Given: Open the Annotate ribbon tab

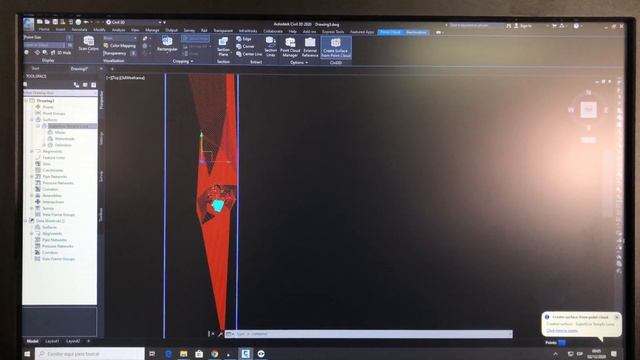Looking at the screenshot, I should click(x=80, y=30).
